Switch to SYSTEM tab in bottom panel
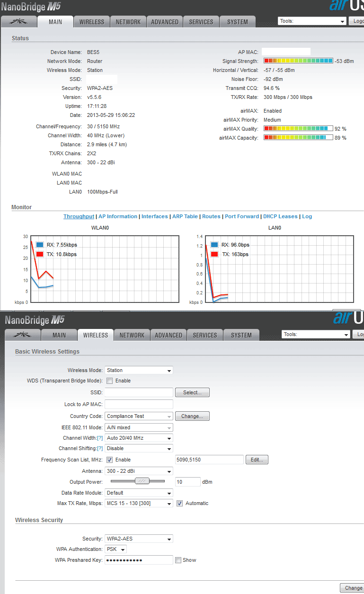 (241, 335)
